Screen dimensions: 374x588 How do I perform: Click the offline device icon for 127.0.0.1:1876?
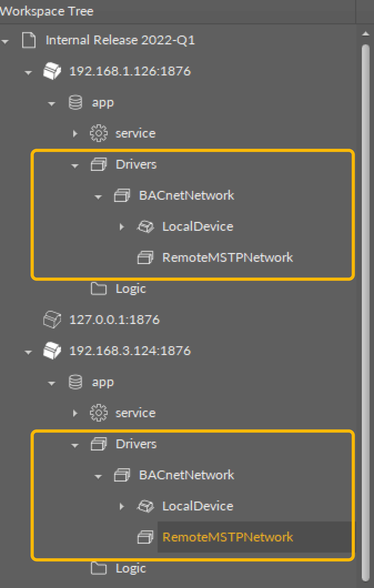(52, 319)
